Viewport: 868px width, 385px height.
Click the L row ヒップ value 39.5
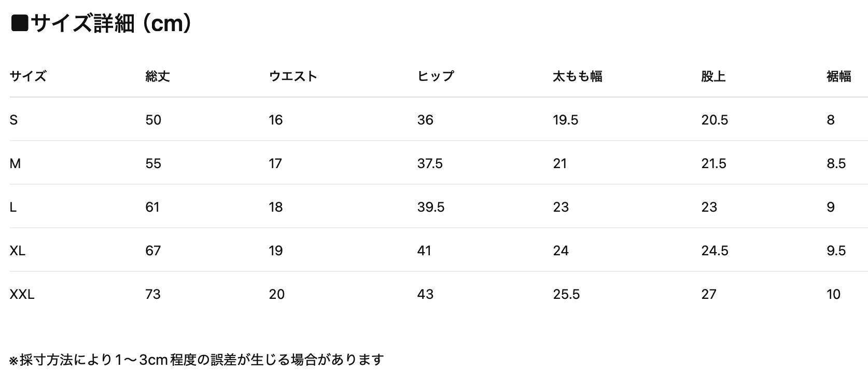pyautogui.click(x=431, y=207)
